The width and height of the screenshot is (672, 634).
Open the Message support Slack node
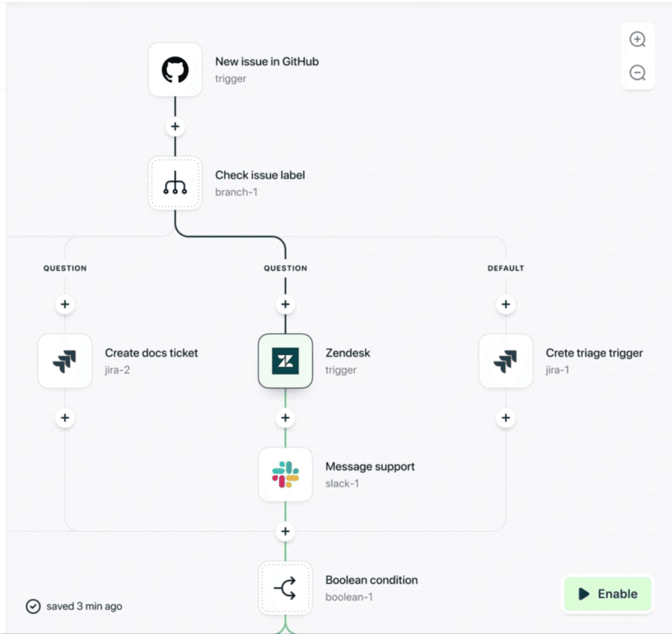pyautogui.click(x=285, y=474)
